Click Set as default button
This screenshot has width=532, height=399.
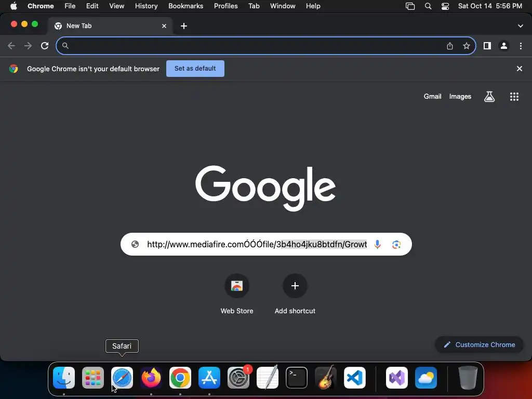tap(195, 69)
